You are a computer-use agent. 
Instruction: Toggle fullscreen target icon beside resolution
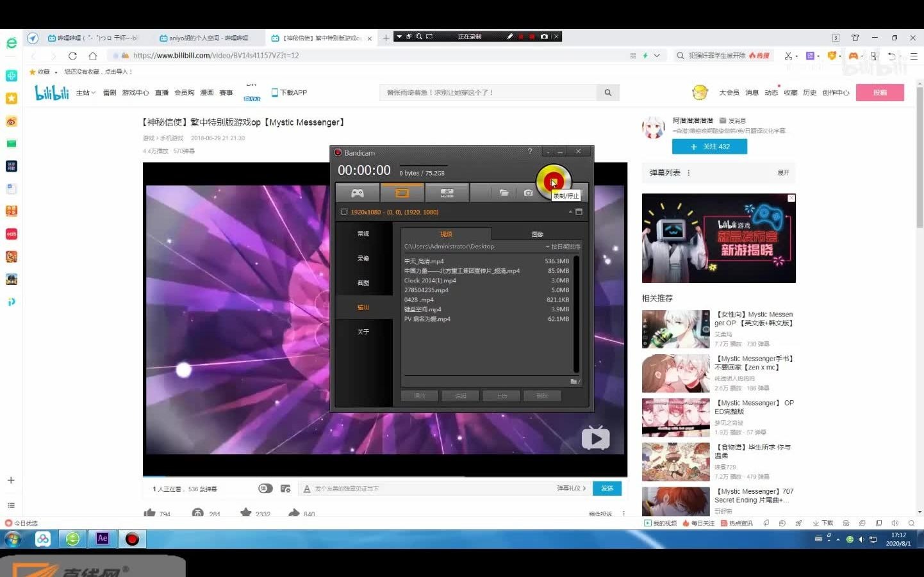(x=579, y=212)
